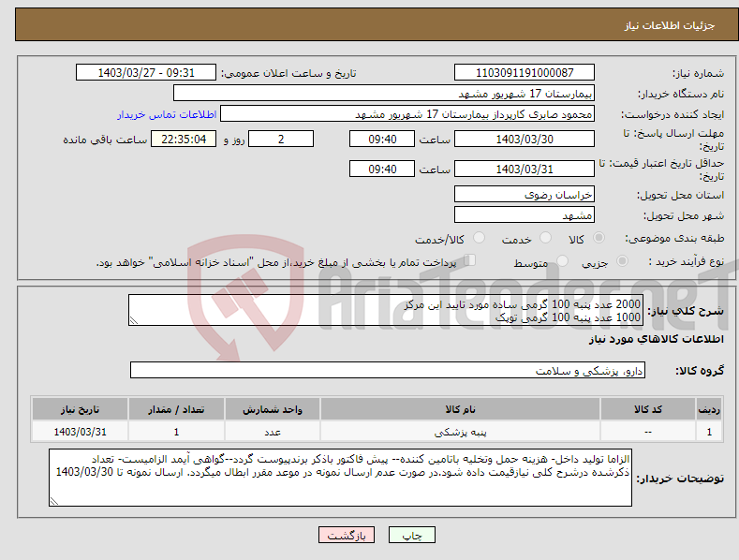Viewport: 739px width, 560px height.
Task: Click the تعداد / مقدار column header
Action: [x=176, y=409]
